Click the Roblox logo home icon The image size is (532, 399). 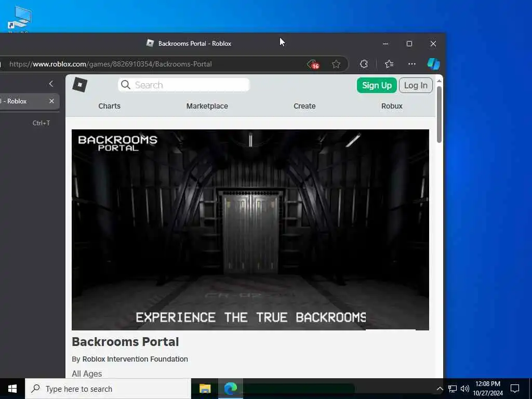[79, 85]
